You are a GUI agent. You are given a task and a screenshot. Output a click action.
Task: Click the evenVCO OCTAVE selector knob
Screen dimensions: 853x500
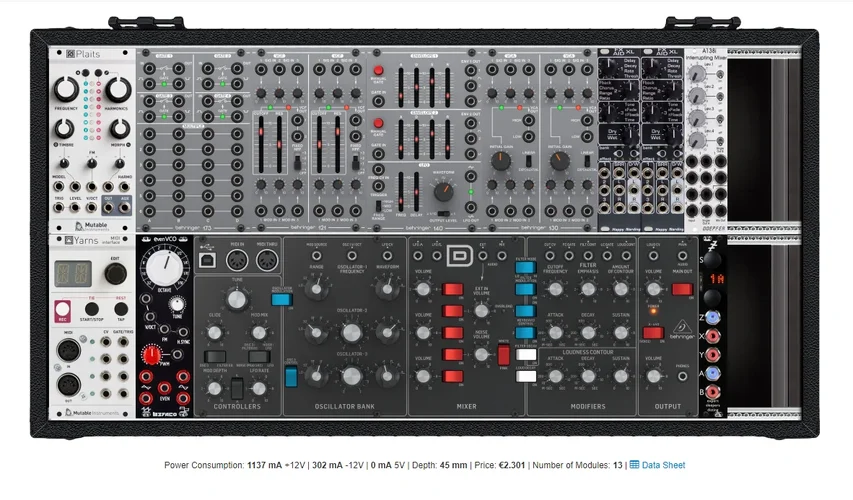[x=164, y=267]
